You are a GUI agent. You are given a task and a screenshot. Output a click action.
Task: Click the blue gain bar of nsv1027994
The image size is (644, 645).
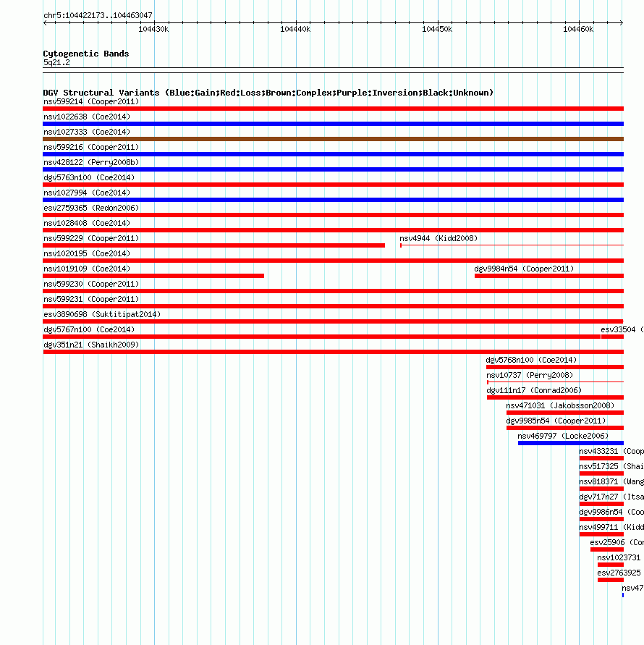point(333,200)
